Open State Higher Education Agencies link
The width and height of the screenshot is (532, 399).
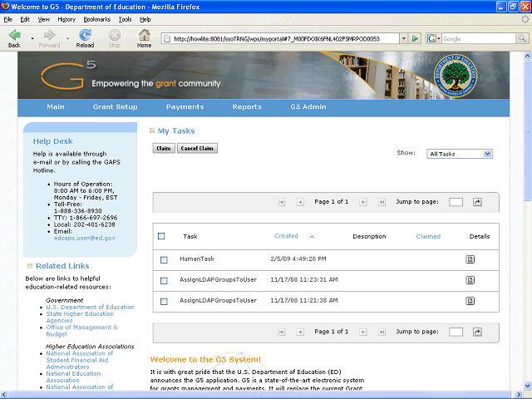80,318
